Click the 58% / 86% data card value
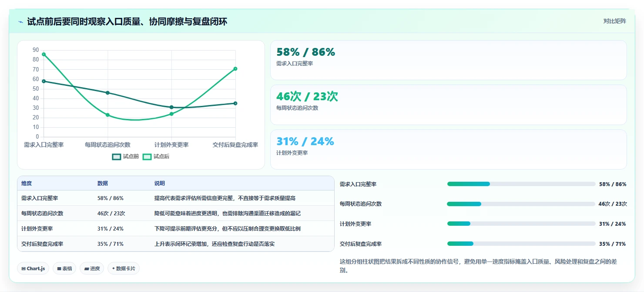 pyautogui.click(x=306, y=52)
